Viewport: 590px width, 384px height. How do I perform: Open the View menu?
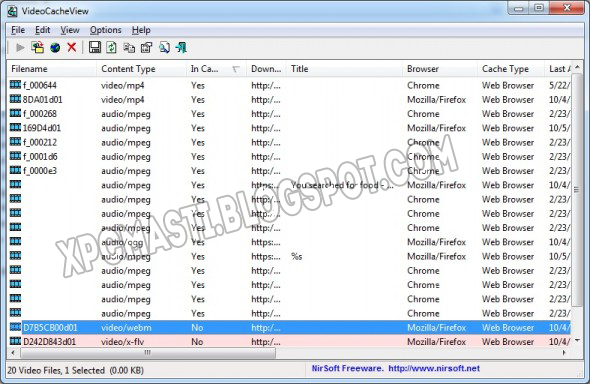pyautogui.click(x=70, y=30)
